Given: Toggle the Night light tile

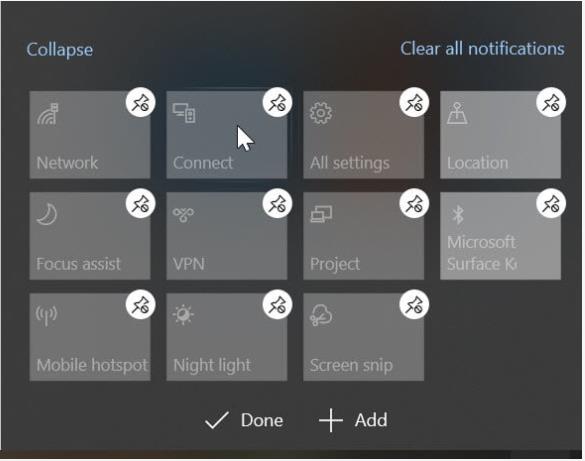Looking at the screenshot, I should (x=227, y=337).
